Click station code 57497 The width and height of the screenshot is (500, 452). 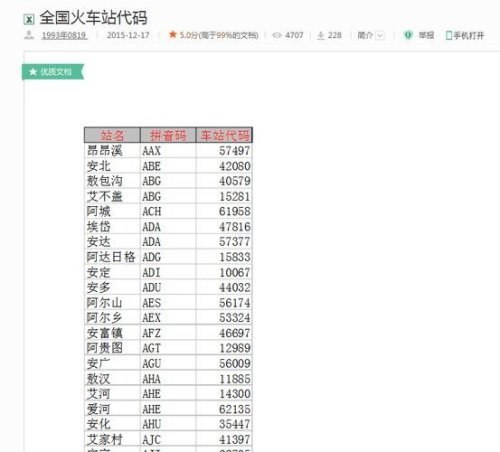[234, 151]
